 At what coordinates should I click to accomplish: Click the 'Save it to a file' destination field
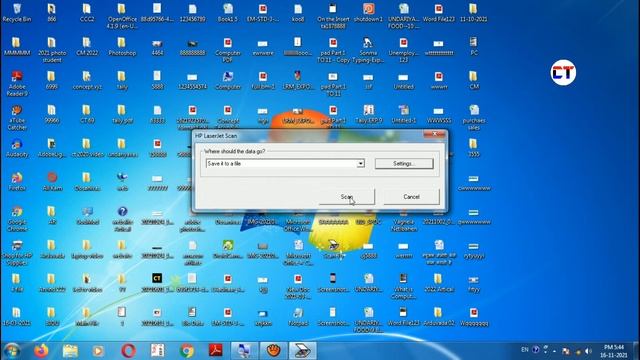pos(285,164)
